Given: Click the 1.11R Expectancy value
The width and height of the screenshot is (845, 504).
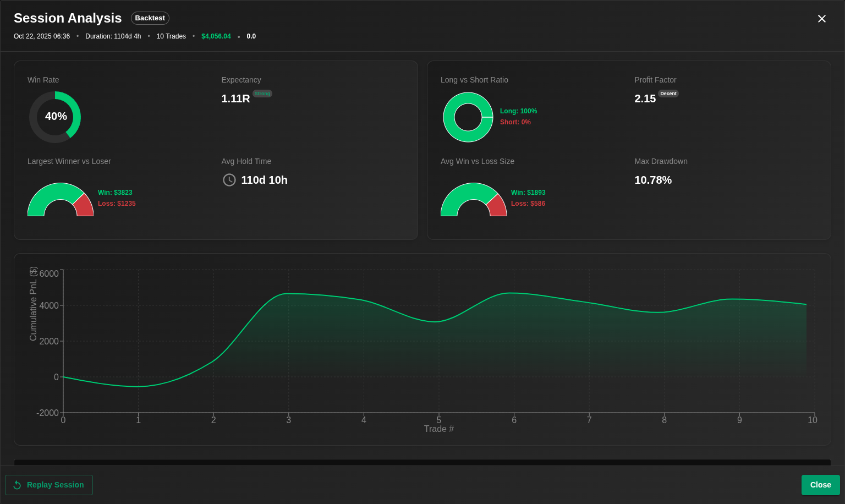Looking at the screenshot, I should pyautogui.click(x=235, y=98).
